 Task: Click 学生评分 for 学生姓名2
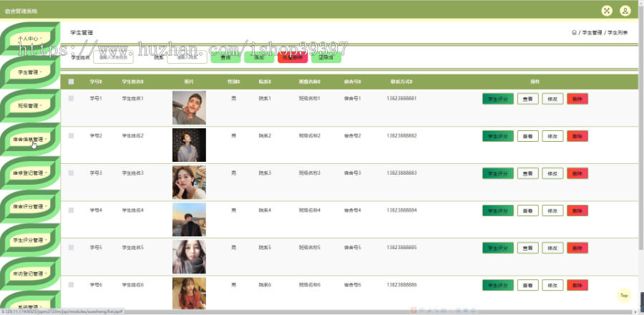498,136
